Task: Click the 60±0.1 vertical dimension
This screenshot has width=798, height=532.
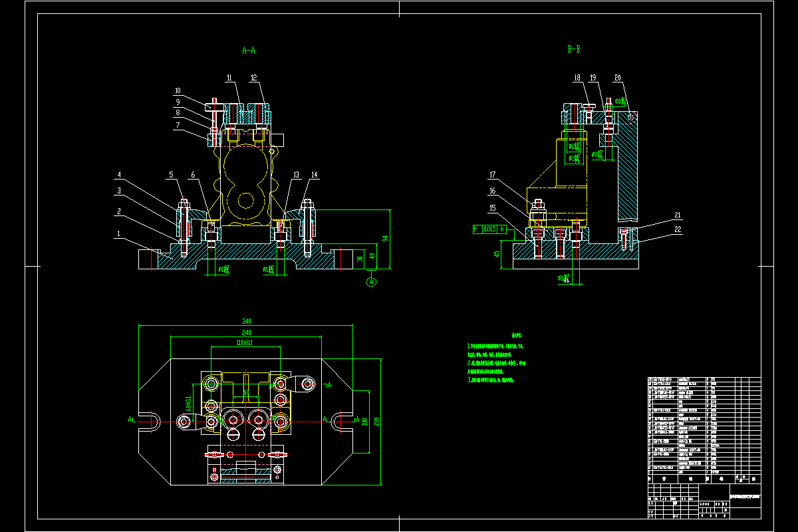Action: point(189,403)
